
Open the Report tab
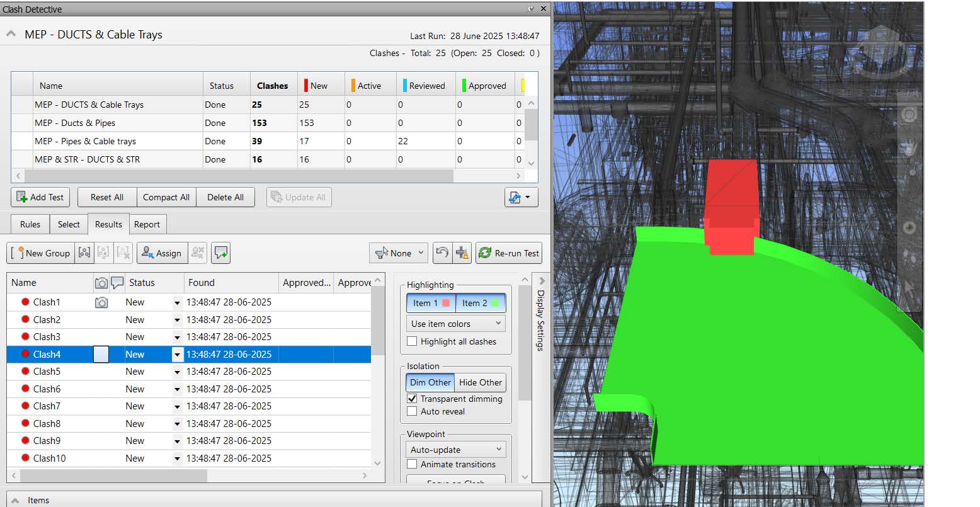(x=147, y=224)
